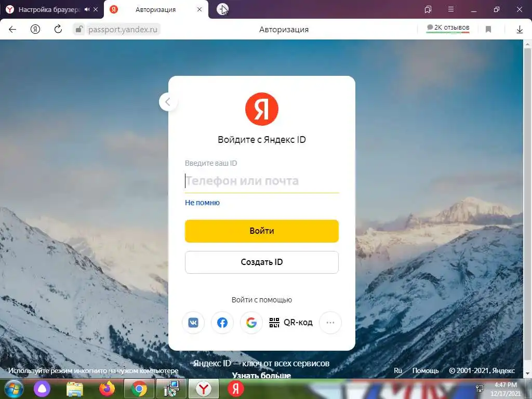Viewport: 532px width, 399px height.
Task: Click the Не помню link
Action: coord(202,203)
